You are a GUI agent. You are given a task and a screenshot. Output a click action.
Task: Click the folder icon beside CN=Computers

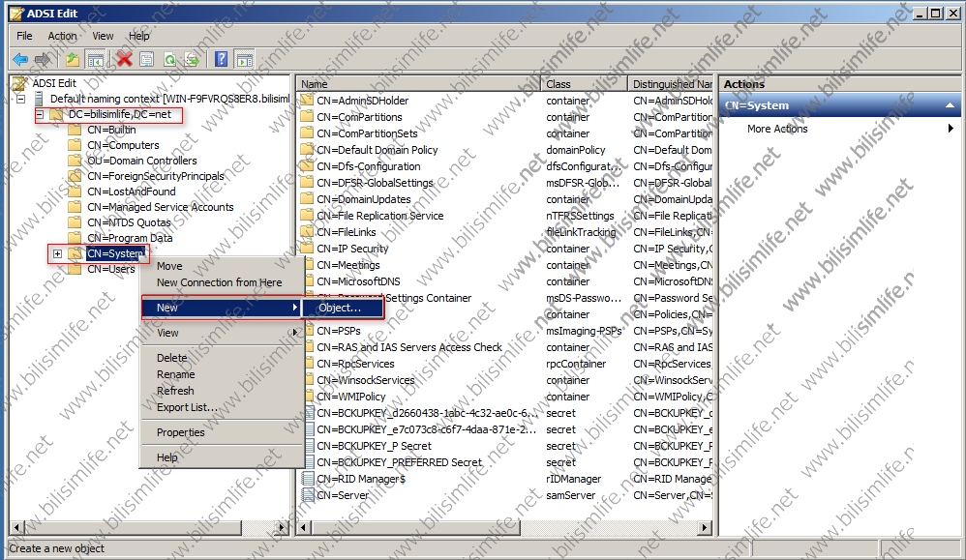(x=75, y=145)
